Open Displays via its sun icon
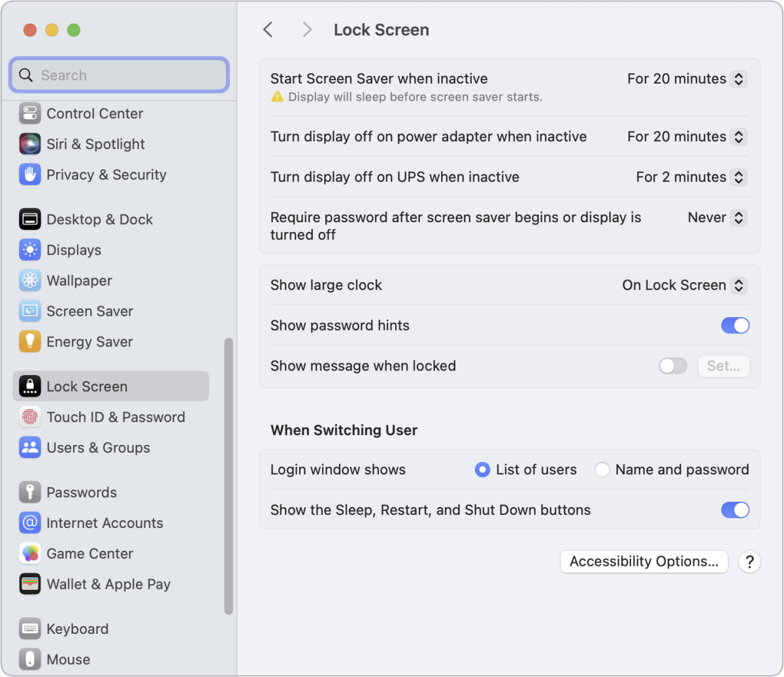 [x=29, y=250]
